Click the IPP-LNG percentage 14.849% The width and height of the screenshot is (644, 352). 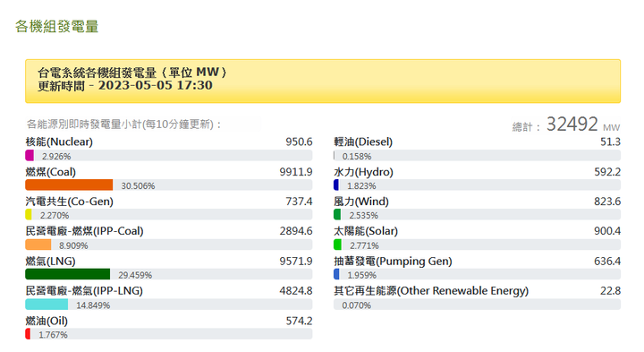[x=93, y=305]
